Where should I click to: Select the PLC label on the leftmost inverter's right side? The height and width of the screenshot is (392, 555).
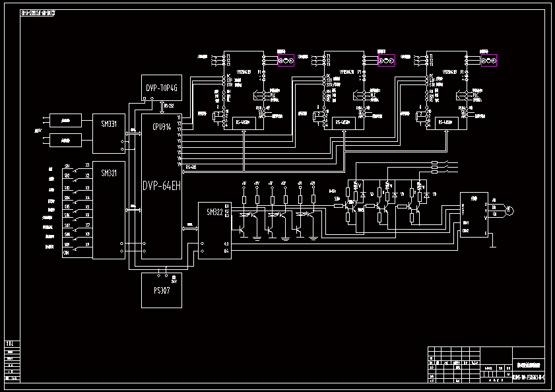coord(273,95)
